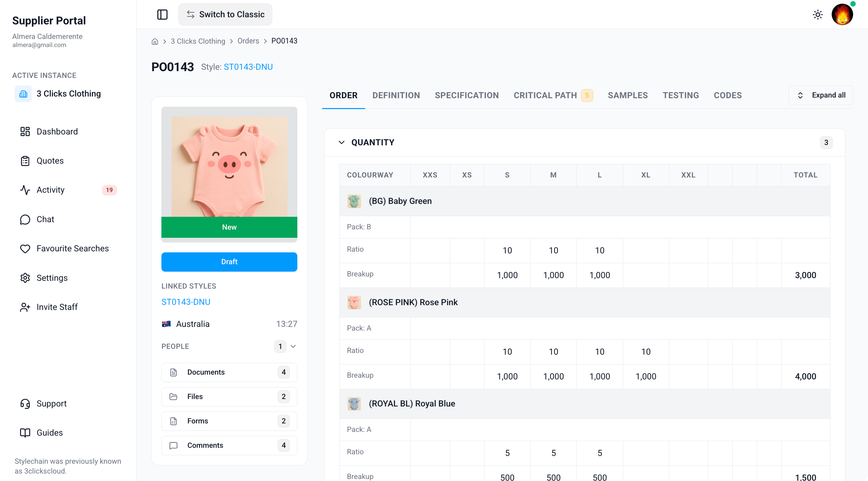868x481 pixels.
Task: Click the Files folder icon
Action: (x=173, y=397)
